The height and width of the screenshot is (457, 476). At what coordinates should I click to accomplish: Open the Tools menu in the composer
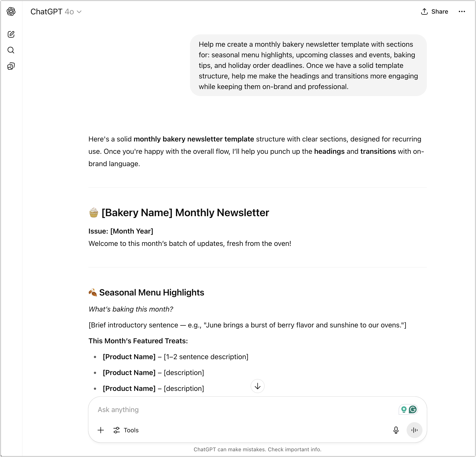[x=126, y=430]
